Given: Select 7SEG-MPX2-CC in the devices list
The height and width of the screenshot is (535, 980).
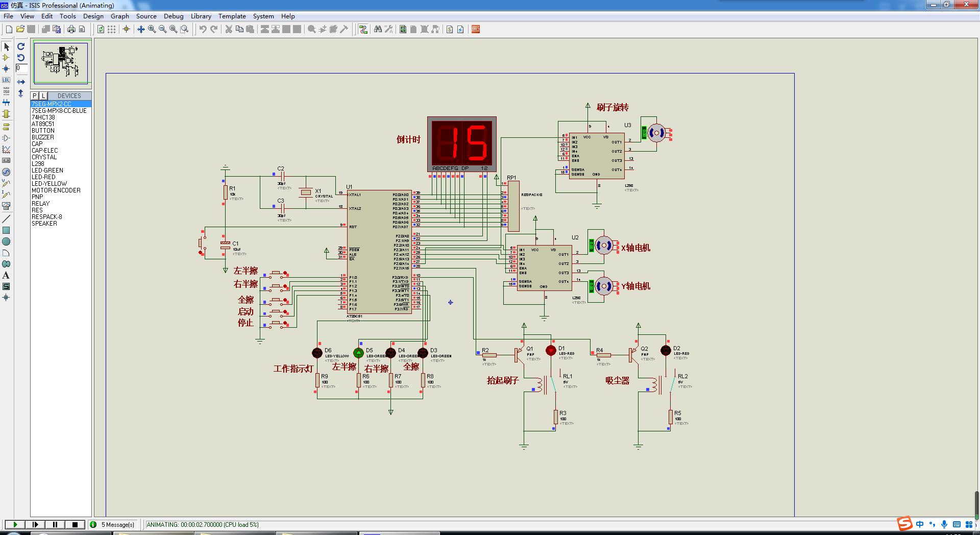Looking at the screenshot, I should pyautogui.click(x=61, y=104).
